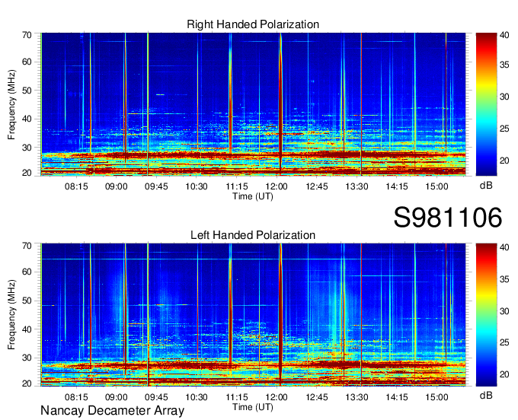Click the 09:00 time tick on the Right Handed plot
518x420 pixels.
pyautogui.click(x=117, y=186)
